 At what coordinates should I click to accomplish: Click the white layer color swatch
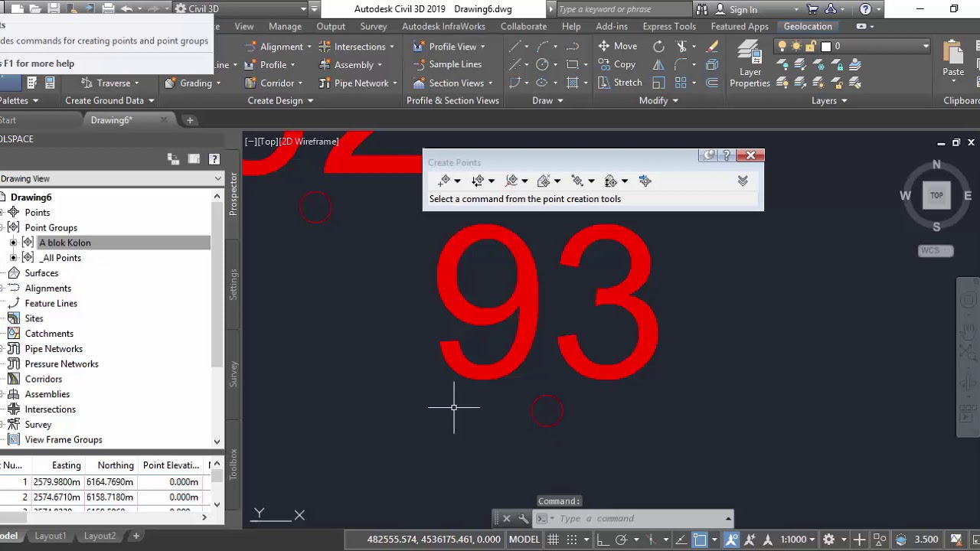(x=825, y=46)
